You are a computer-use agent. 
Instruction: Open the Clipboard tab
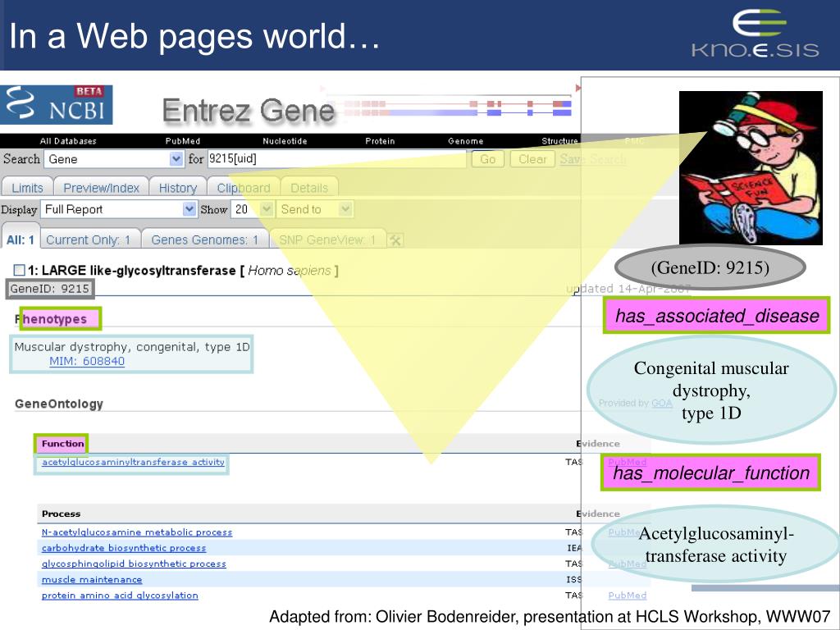point(244,188)
